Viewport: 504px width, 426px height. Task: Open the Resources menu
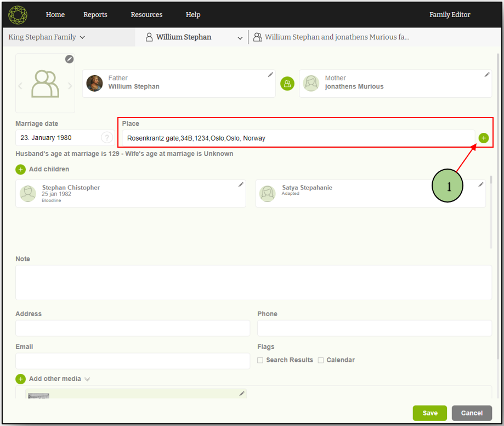(146, 15)
